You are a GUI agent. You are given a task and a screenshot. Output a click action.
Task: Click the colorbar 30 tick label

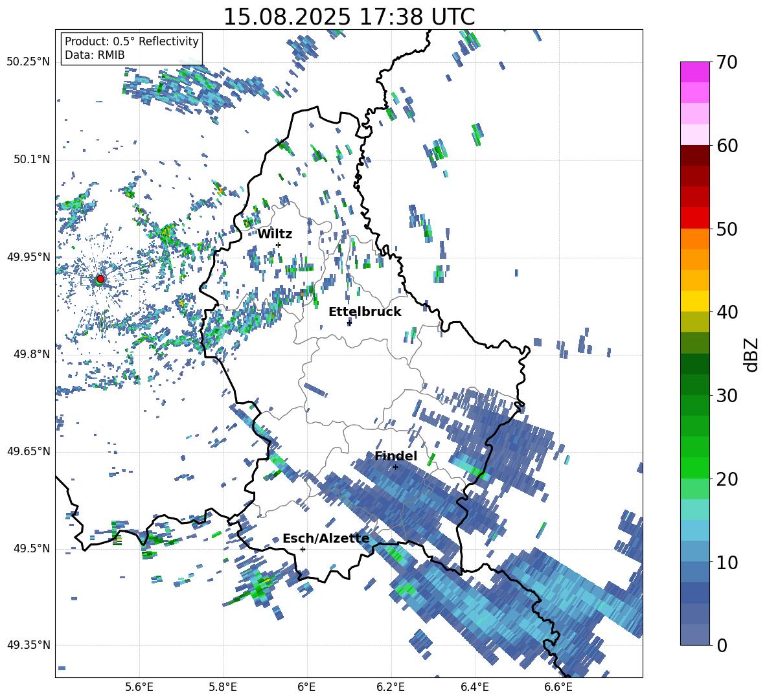pyautogui.click(x=727, y=396)
